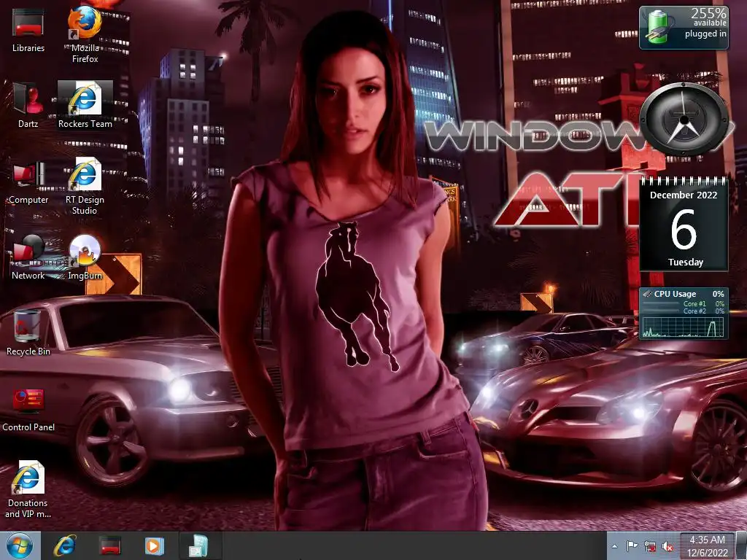Select the Recycle Bin icon
The width and height of the screenshot is (747, 560).
(28, 332)
